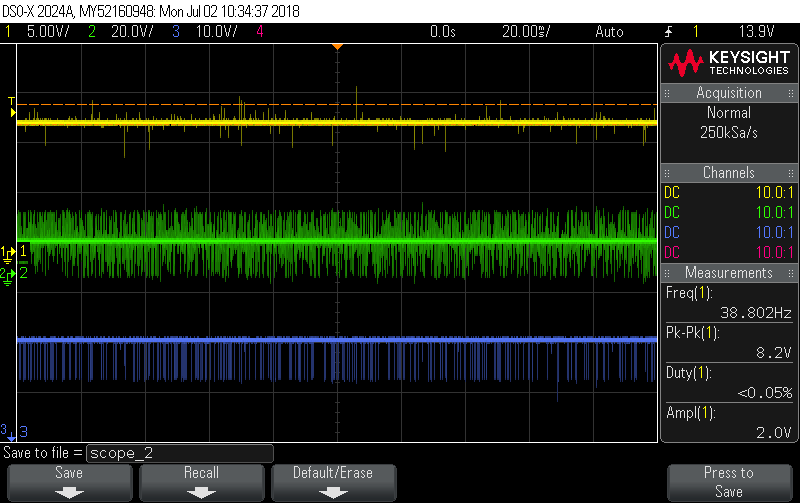The height and width of the screenshot is (503, 800).
Task: Click channel 1 ground reference marker
Action: point(8,254)
